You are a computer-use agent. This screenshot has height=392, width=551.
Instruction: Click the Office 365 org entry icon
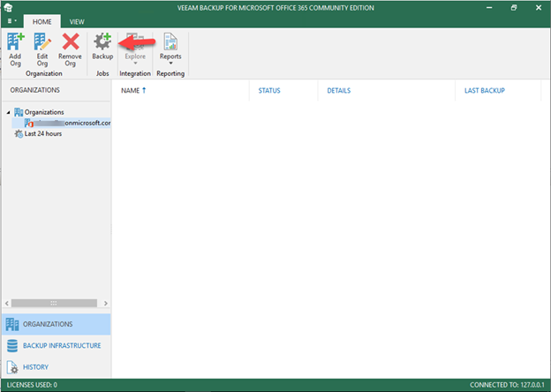(29, 123)
